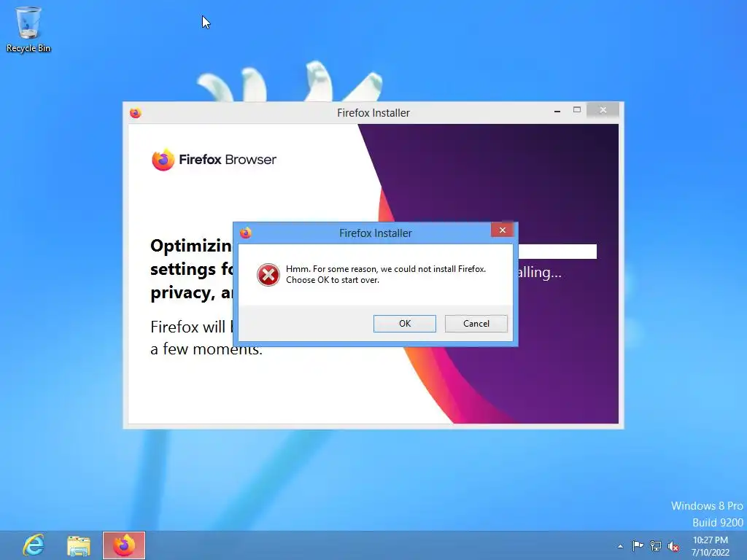Click the red error icon in dialog
Viewport: 747px width, 560px height.
point(268,275)
